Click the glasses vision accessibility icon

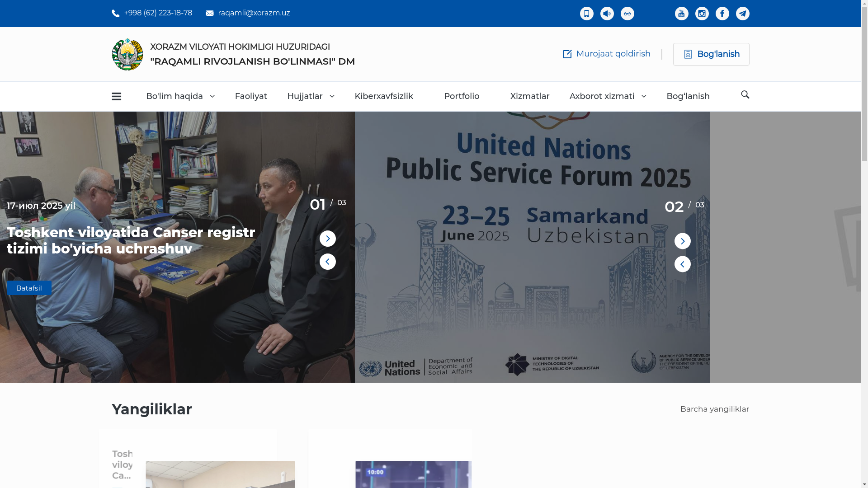tap(627, 14)
